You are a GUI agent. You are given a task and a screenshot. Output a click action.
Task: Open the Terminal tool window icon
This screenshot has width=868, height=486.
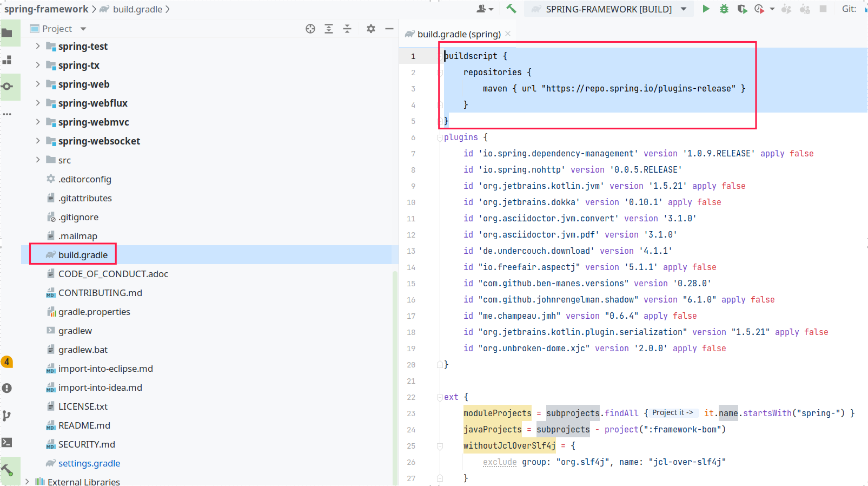(x=7, y=442)
